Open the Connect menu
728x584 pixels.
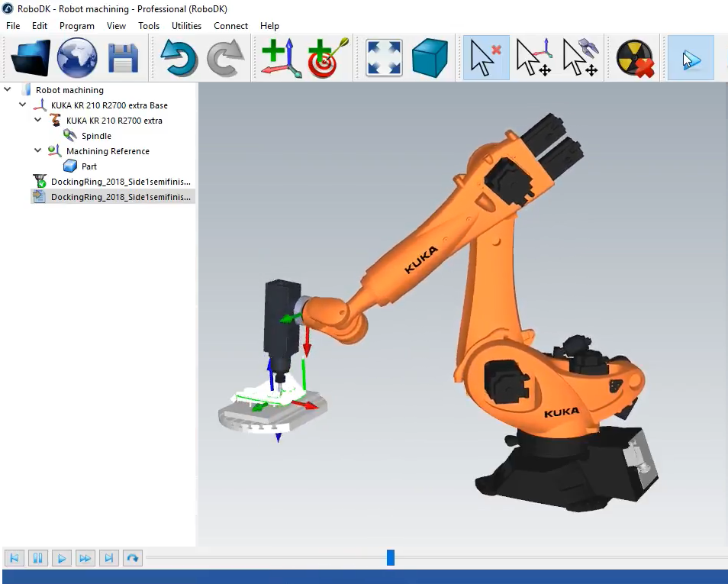(230, 25)
